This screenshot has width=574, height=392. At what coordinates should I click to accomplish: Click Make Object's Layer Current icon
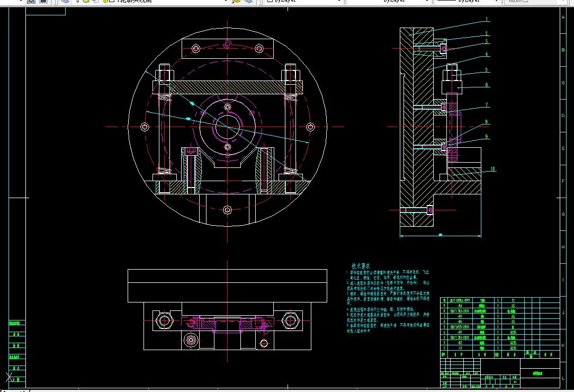(237, 1)
